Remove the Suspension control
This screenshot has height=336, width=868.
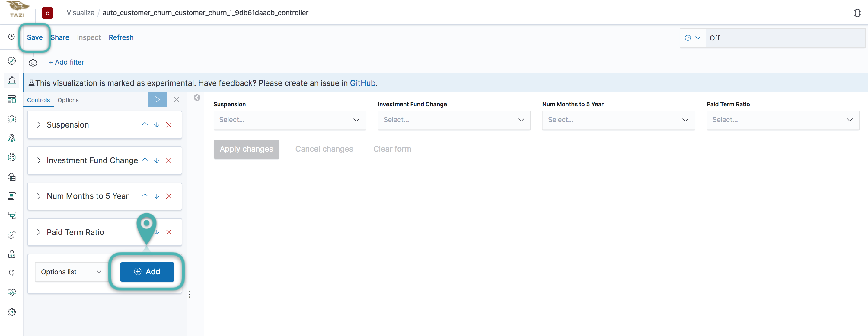(x=169, y=125)
